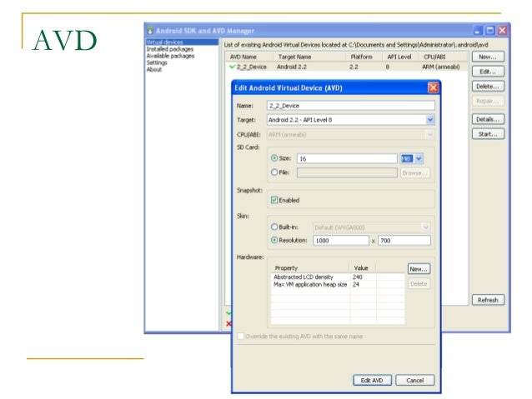532x399 pixels.
Task: Click the Value column header
Action: (363, 268)
